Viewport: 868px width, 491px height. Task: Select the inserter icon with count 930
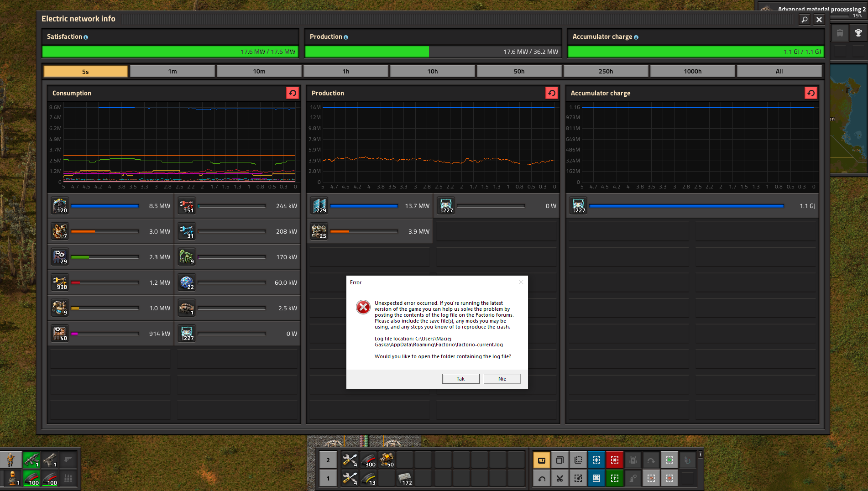[60, 282]
